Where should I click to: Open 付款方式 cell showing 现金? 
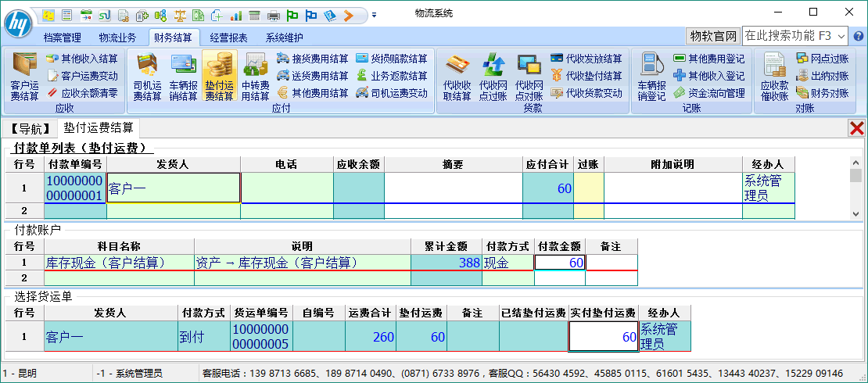click(x=508, y=263)
